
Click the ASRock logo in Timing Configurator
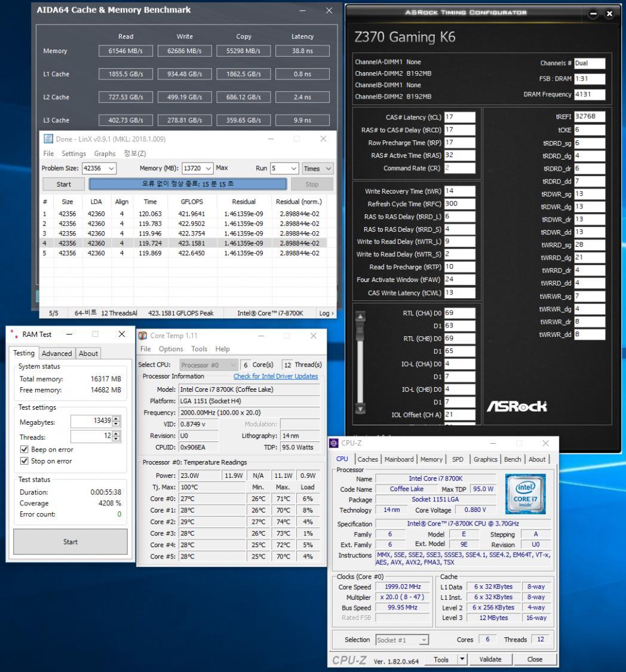pos(517,406)
